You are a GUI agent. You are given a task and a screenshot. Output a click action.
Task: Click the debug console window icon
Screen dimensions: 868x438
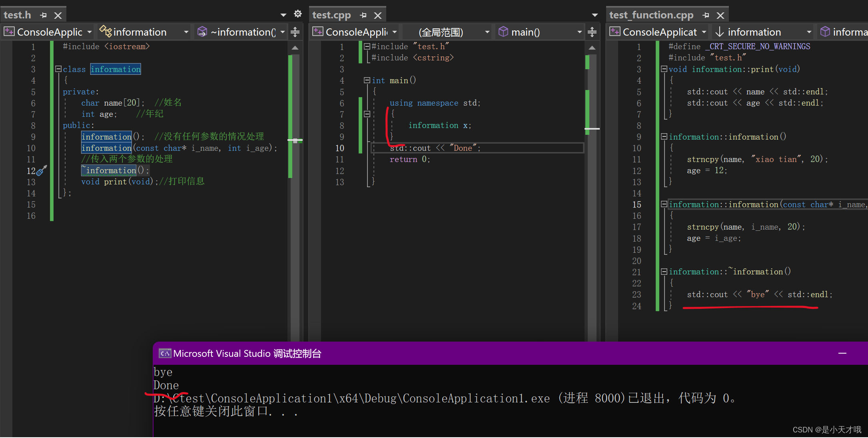coord(164,354)
